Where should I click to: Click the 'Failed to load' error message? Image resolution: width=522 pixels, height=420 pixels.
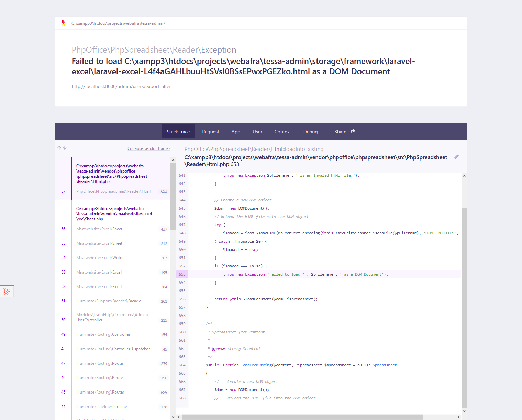[x=243, y=66]
